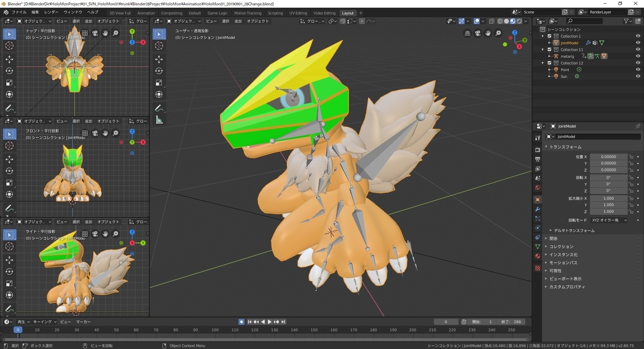Hide the Sun light in the outliner
644x349 pixels.
click(x=638, y=76)
